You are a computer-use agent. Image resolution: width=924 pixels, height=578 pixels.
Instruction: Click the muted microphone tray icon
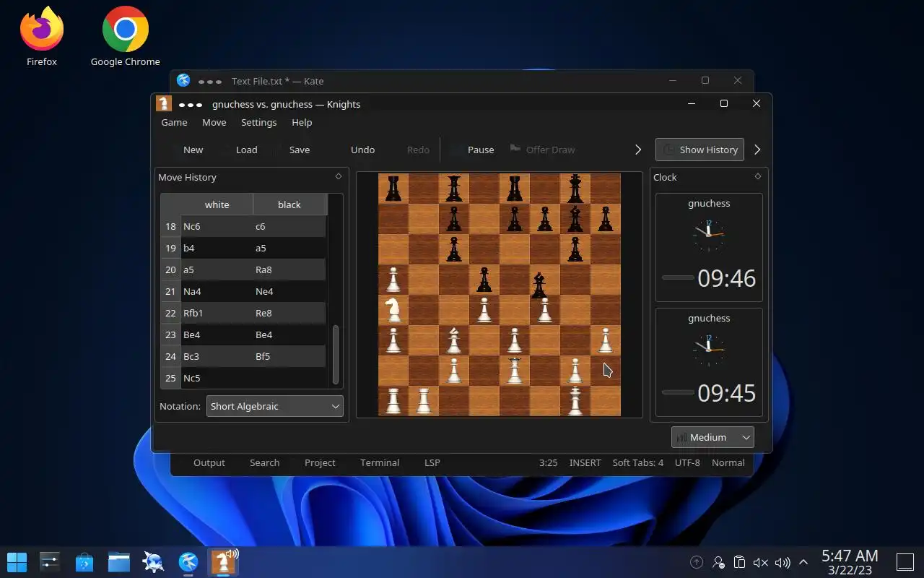[x=761, y=562]
